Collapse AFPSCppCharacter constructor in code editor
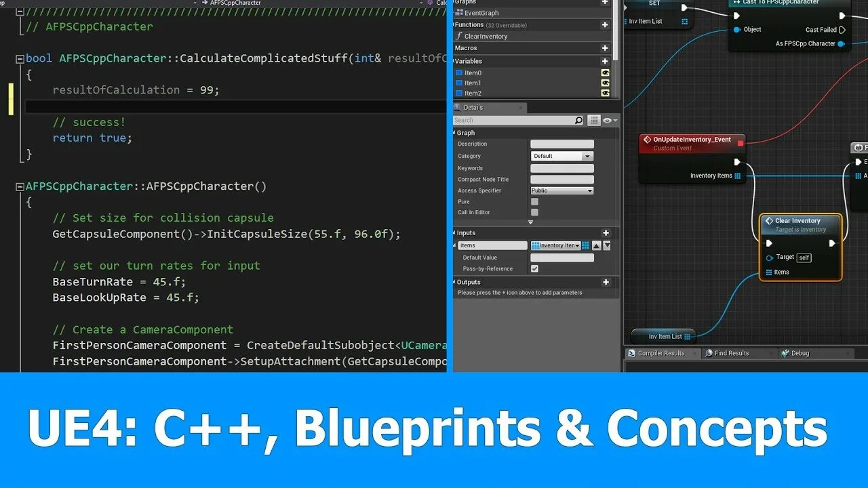 click(20, 186)
